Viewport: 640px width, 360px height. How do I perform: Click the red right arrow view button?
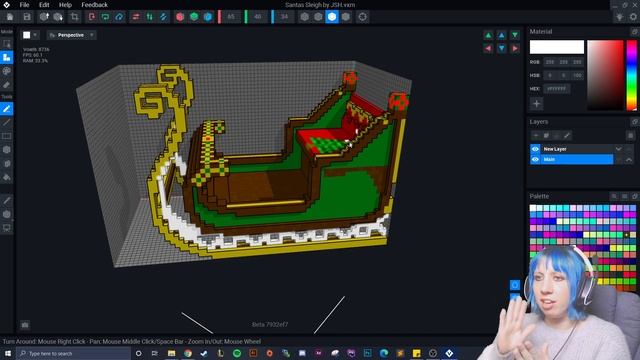click(x=515, y=49)
